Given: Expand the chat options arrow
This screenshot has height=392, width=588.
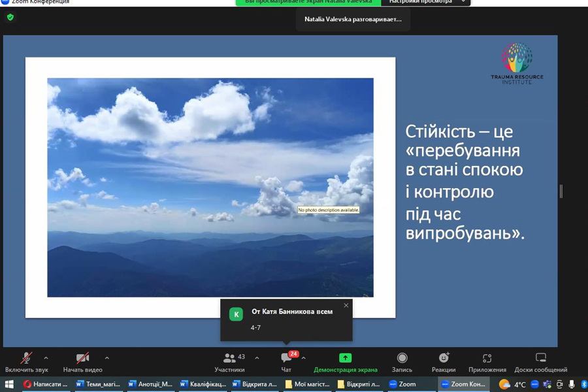Looking at the screenshot, I should pos(304,358).
